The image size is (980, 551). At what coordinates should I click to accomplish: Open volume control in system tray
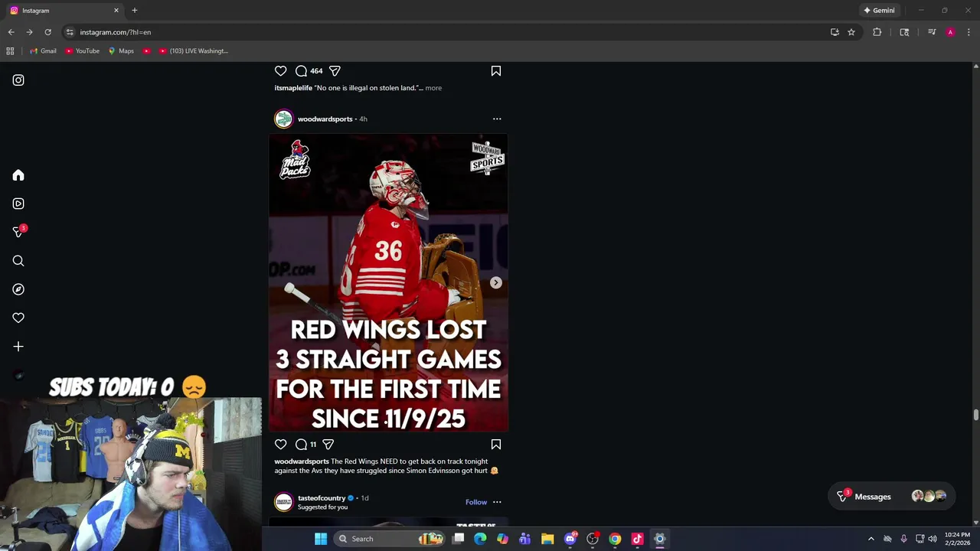[933, 539]
